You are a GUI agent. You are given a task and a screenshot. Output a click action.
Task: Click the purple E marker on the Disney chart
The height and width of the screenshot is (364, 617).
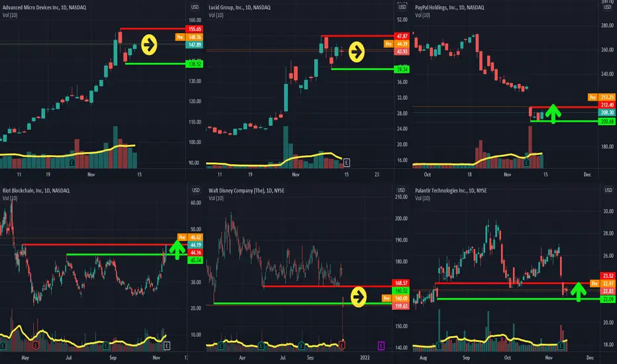381,345
